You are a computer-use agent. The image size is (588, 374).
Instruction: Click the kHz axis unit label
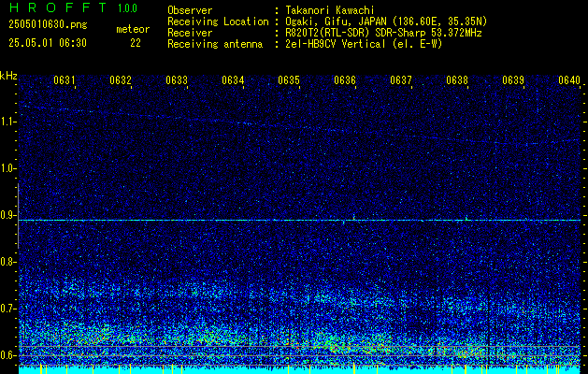pyautogui.click(x=8, y=76)
